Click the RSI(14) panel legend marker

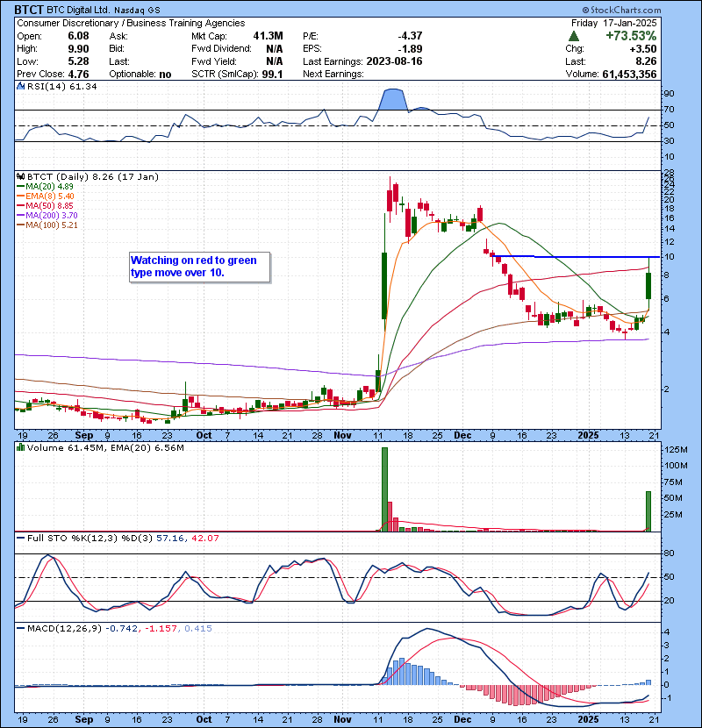20,87
